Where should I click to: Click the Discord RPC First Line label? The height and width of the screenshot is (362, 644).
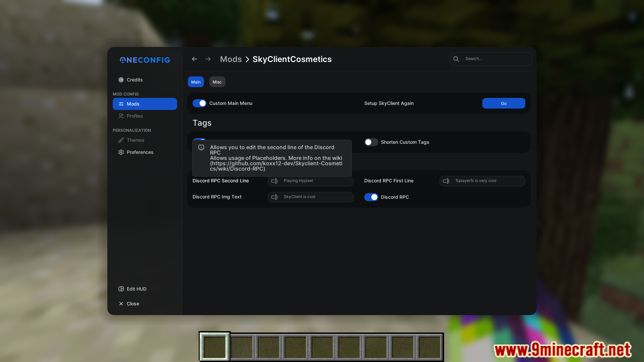389,181
